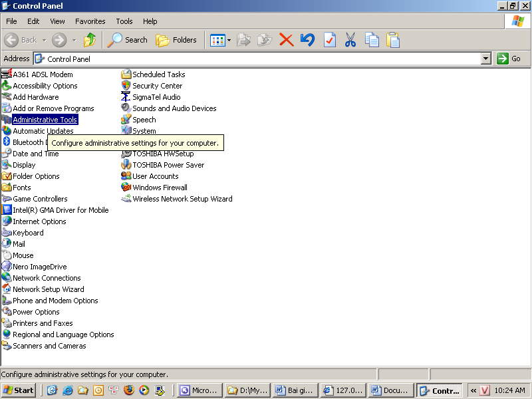This screenshot has width=532, height=399.
Task: Click the Power Options label
Action: (36, 312)
